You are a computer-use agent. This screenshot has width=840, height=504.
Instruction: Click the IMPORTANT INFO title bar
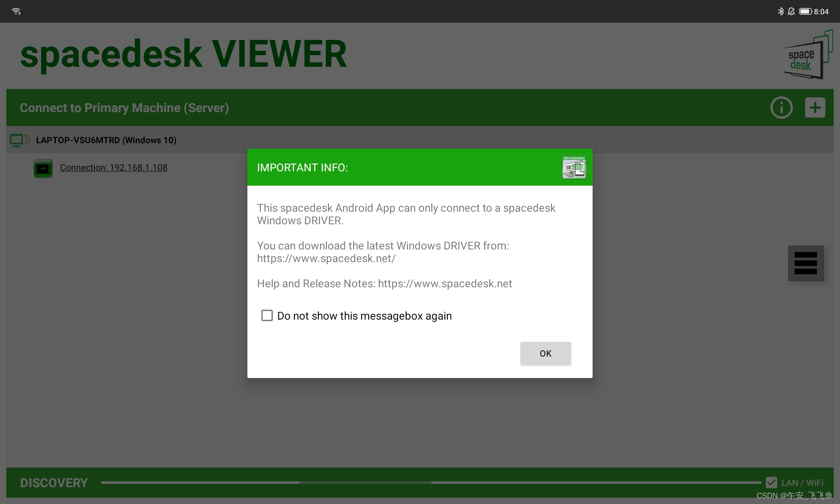click(x=302, y=168)
